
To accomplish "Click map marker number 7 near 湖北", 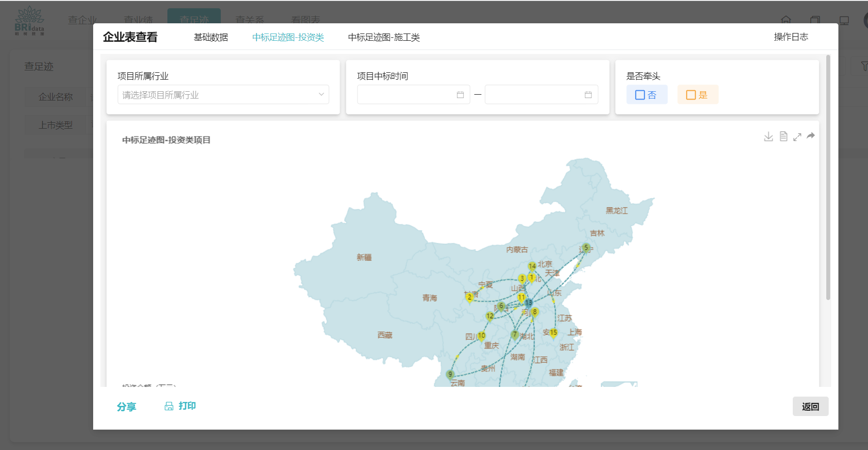I will point(515,335).
